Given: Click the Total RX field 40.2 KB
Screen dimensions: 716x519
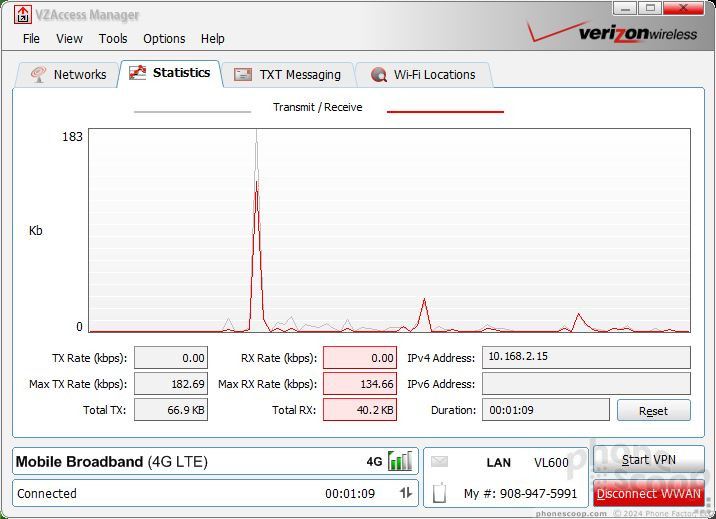Looking at the screenshot, I should [360, 410].
